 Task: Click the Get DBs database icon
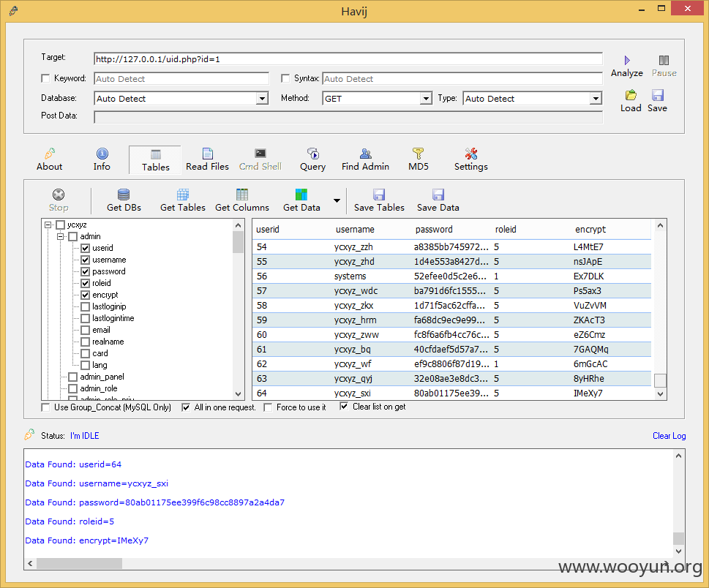point(124,195)
